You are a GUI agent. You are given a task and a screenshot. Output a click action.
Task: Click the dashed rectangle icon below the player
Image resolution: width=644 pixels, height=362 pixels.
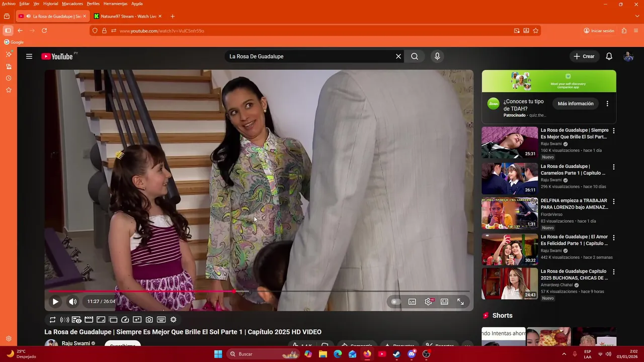pos(113,320)
